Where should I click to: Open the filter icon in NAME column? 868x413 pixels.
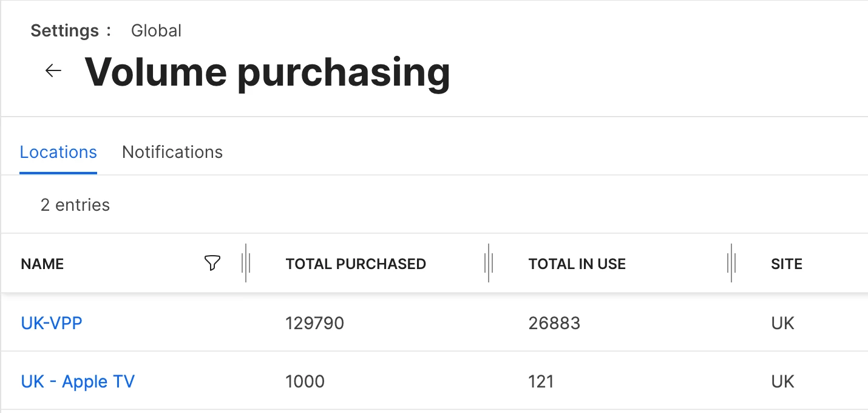[212, 263]
